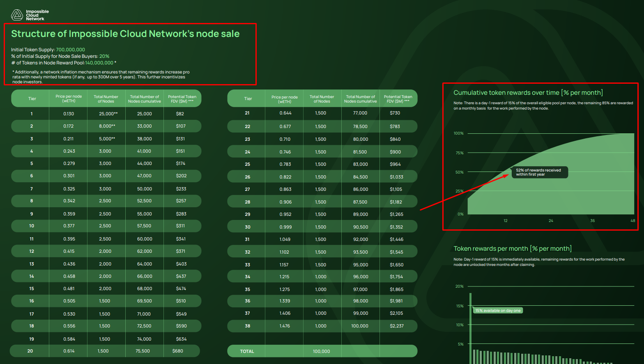Click the '52% of rewards received' chart callout
The height and width of the screenshot is (364, 644).
[x=540, y=172]
